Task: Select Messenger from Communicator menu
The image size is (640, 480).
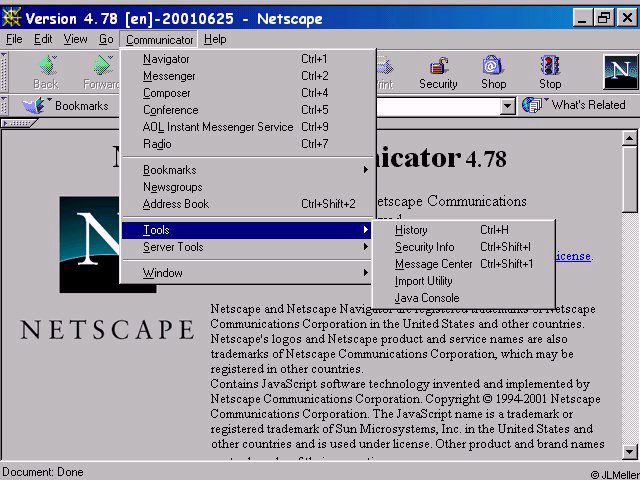Action: coord(247,76)
